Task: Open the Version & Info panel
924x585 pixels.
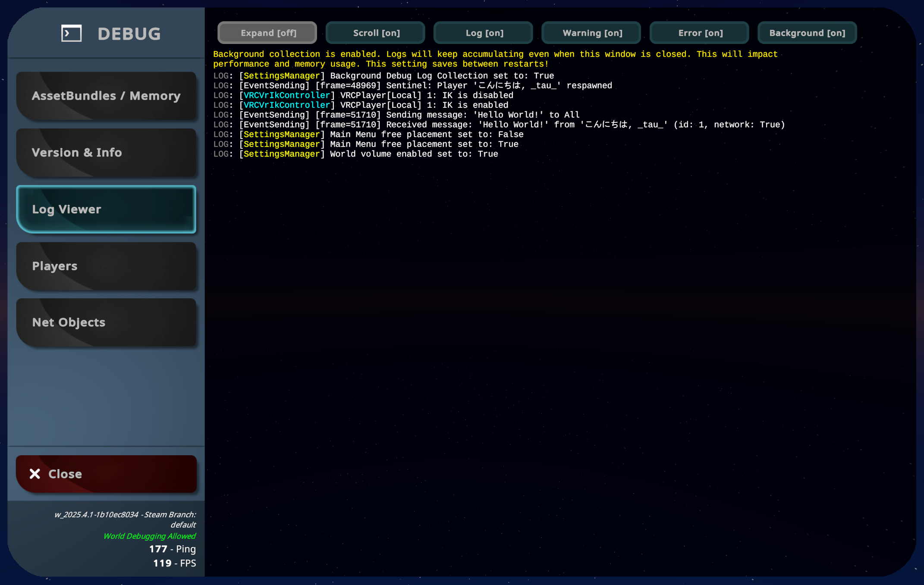Action: coord(106,152)
